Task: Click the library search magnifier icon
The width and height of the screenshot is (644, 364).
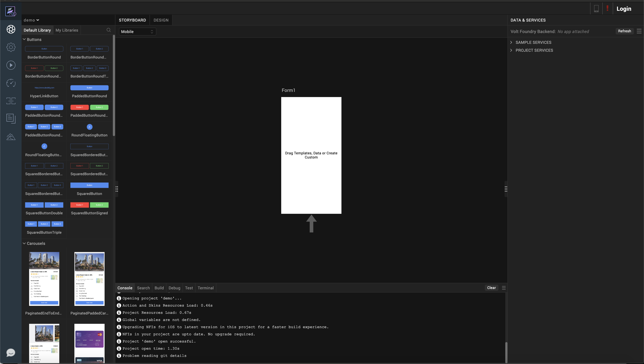Action: click(109, 30)
